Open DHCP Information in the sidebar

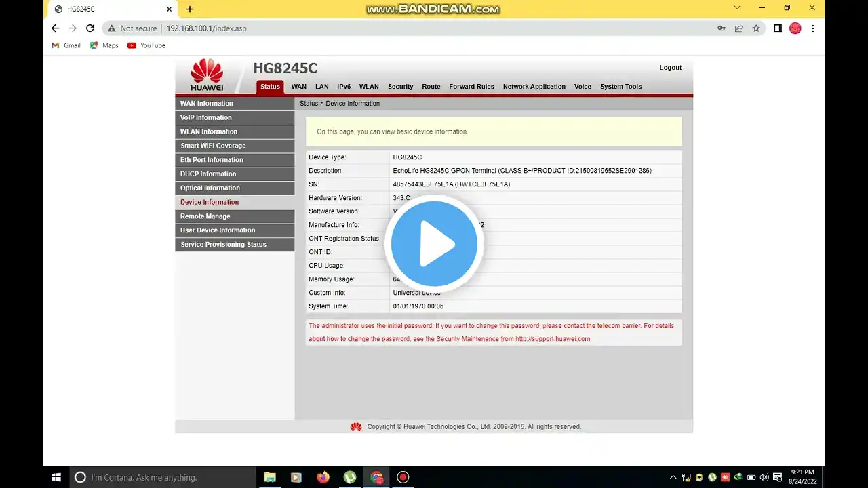[235, 174]
